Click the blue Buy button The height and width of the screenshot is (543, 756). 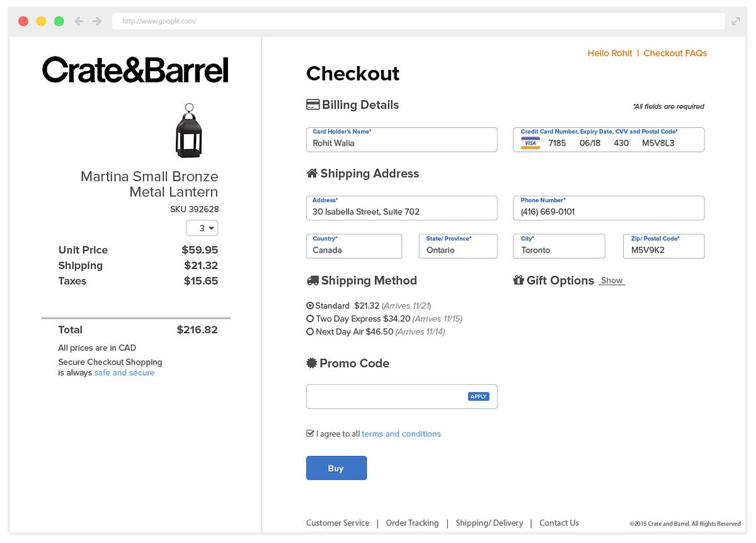tap(336, 468)
